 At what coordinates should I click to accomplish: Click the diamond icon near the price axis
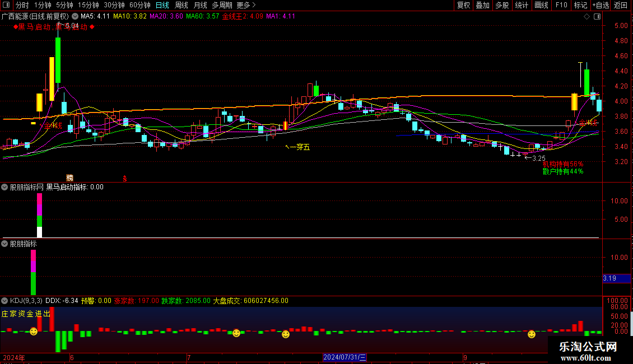587,17
